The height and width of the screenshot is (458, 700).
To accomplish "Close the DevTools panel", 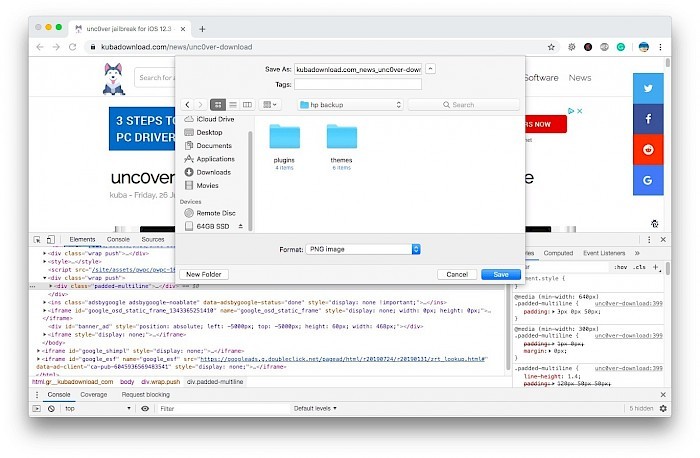I will coord(663,240).
